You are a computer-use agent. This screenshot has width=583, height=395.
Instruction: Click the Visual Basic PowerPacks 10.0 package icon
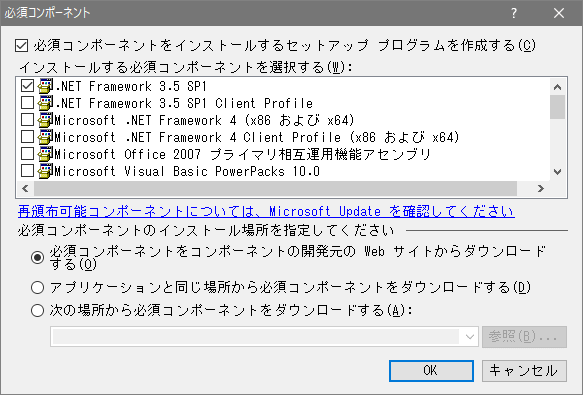45,171
